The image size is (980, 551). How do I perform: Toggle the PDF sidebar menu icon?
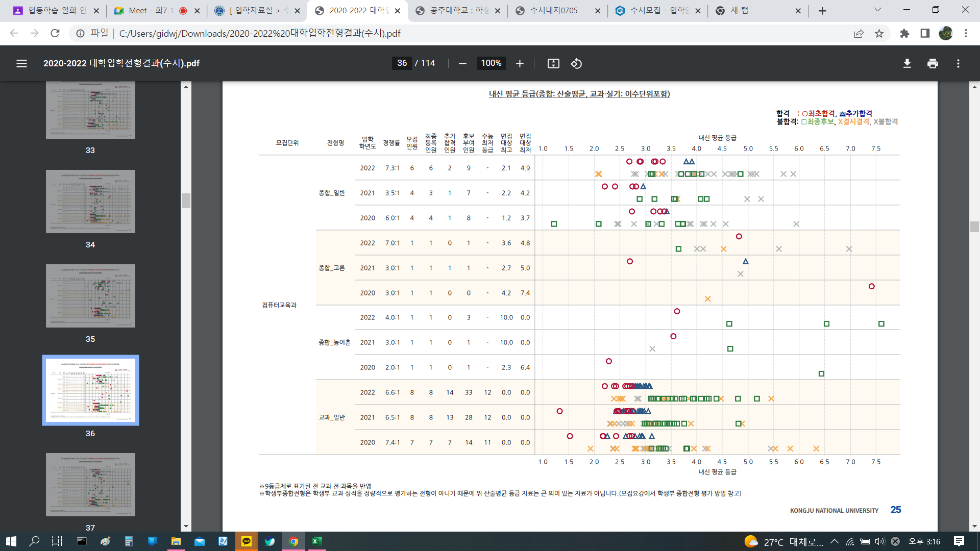coord(21,63)
